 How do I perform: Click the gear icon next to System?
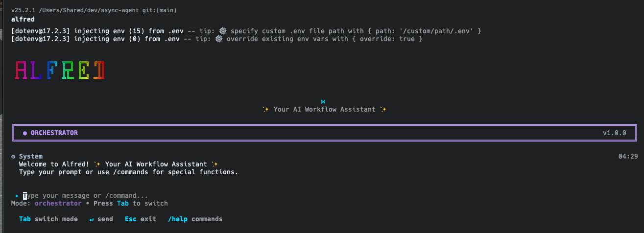pos(13,157)
